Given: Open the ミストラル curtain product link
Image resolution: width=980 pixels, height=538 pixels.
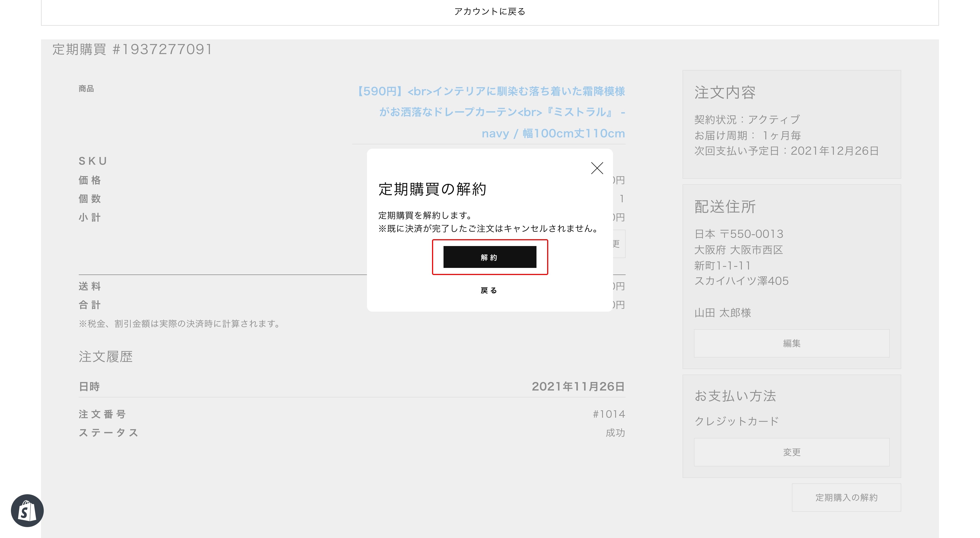Looking at the screenshot, I should (x=491, y=112).
